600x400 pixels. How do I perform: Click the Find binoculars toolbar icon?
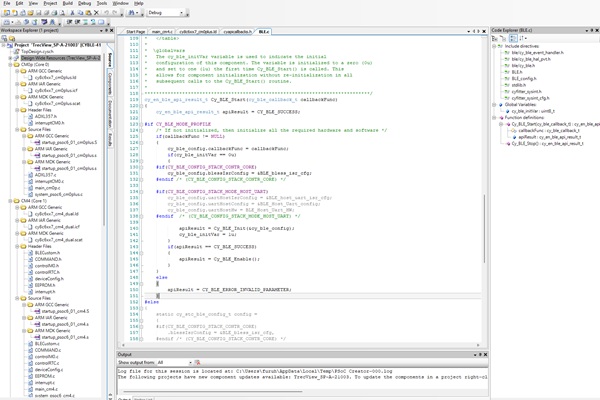point(131,13)
